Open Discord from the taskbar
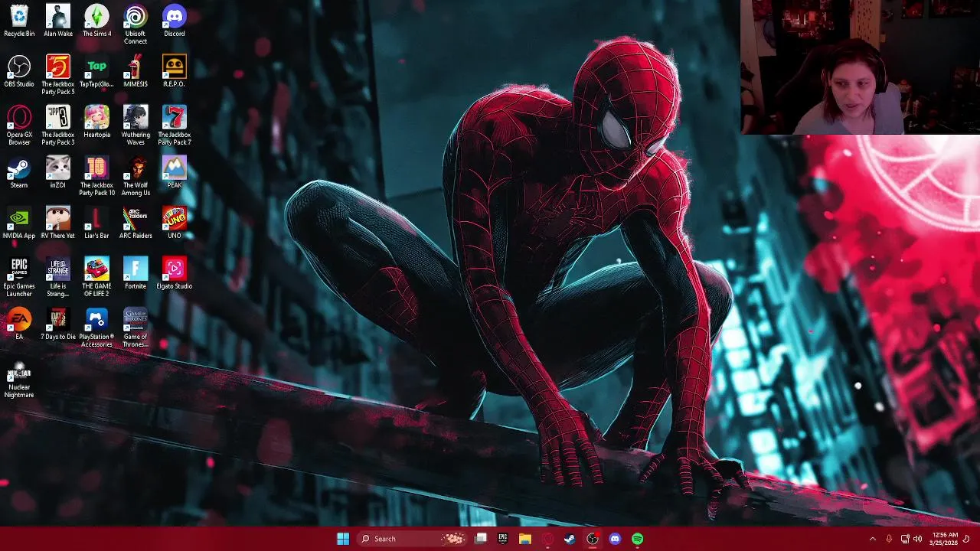The image size is (980, 551). click(x=615, y=539)
